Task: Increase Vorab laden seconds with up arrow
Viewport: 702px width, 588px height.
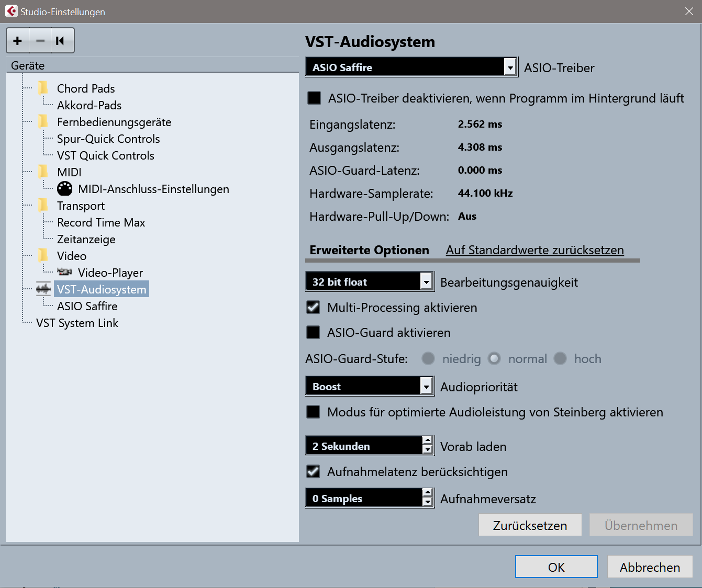Action: (428, 440)
